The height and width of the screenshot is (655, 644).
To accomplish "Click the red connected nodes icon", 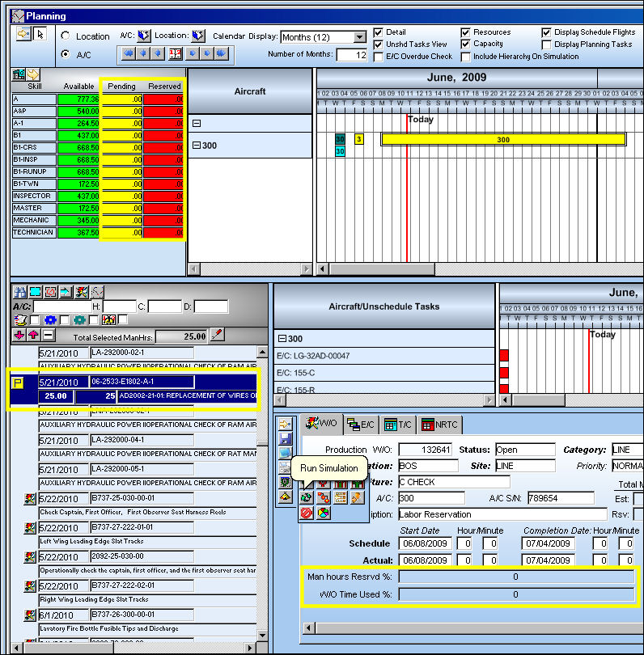I will 323,497.
